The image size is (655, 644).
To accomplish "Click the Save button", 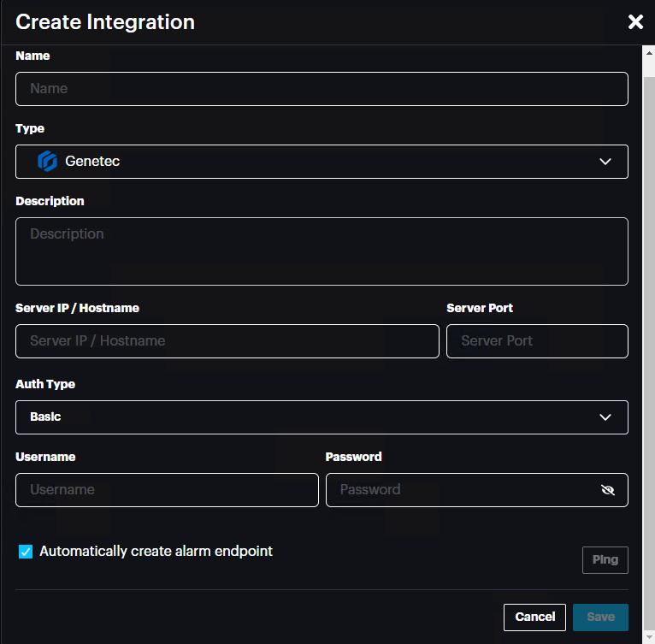I will click(600, 617).
